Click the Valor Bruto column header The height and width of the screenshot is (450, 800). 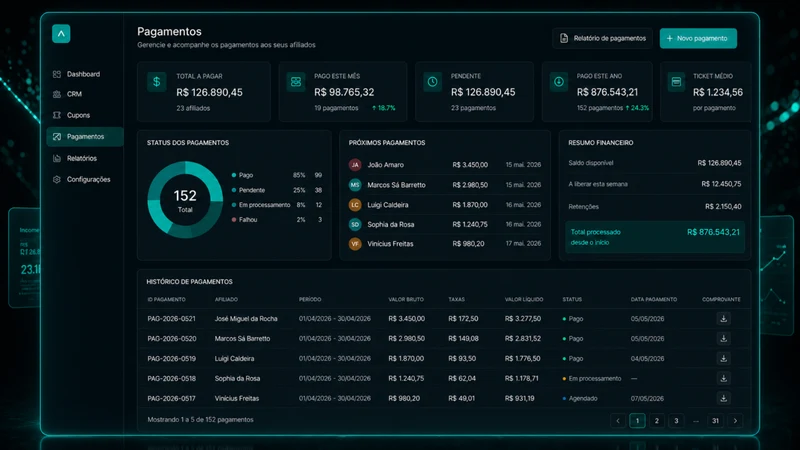pyautogui.click(x=406, y=299)
